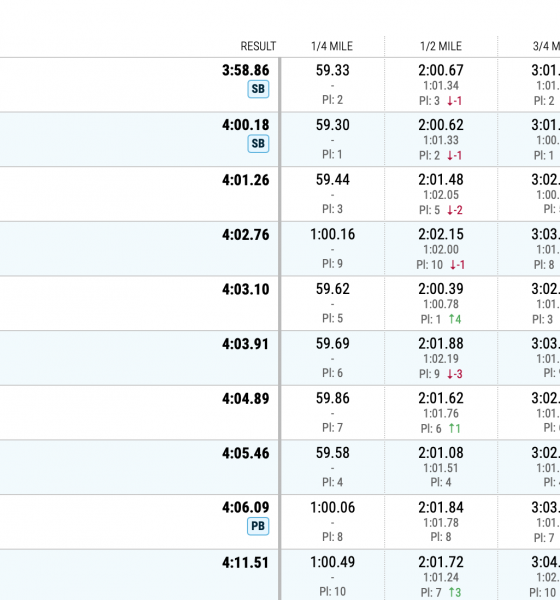Click the 2:01.08 half mile split
This screenshot has width=560, height=600.
point(441,453)
